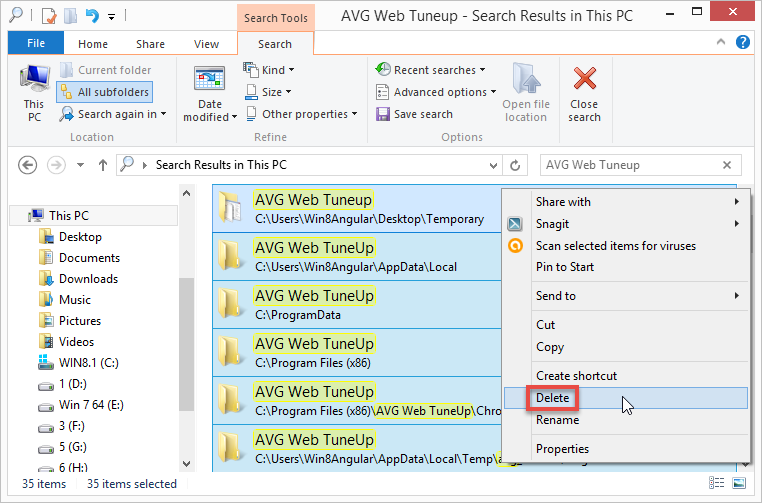Collapse the ribbon with the chevron
The image size is (762, 503).
coord(721,42)
